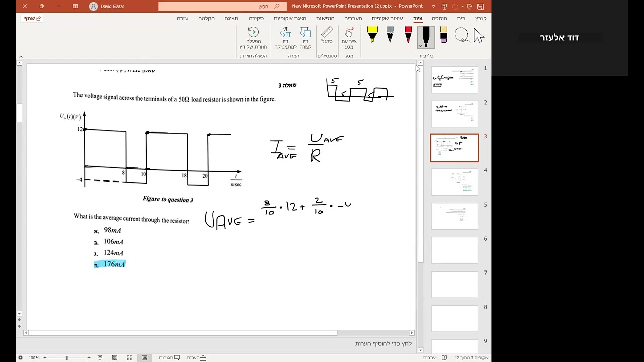Click the Notes (הערות) status button
The width and height of the screenshot is (644, 362).
coord(196,358)
